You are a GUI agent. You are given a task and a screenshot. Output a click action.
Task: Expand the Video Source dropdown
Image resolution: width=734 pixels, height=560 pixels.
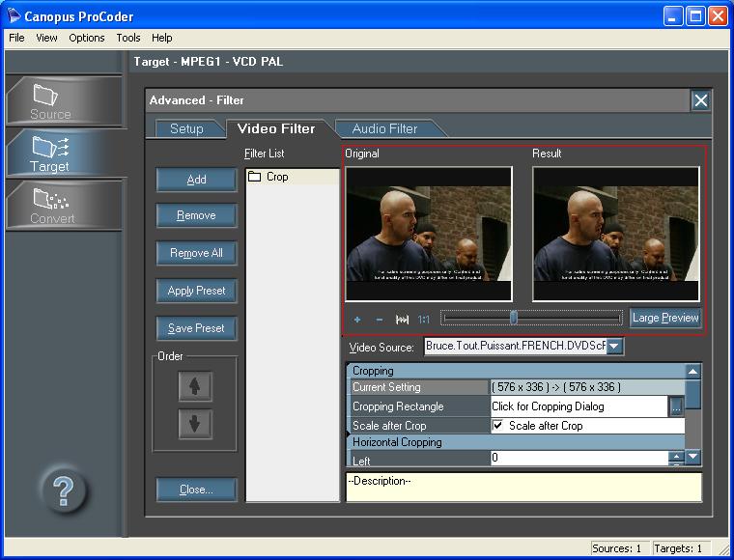[x=614, y=347]
